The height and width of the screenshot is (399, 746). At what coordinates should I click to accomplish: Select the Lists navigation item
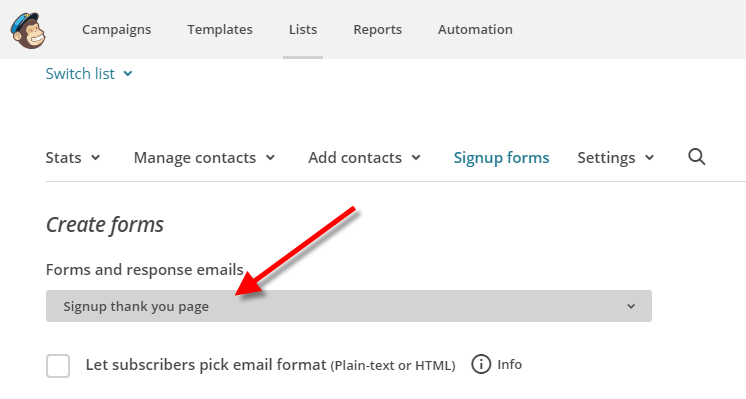pyautogui.click(x=303, y=29)
